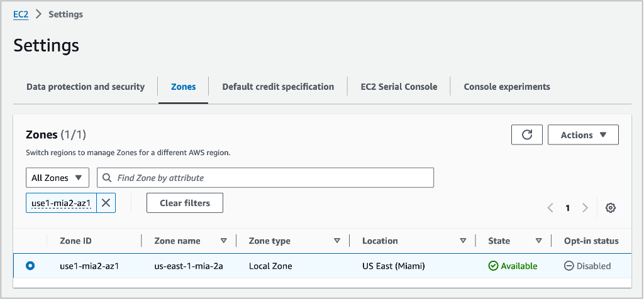644x299 pixels.
Task: Focus the Find Zone by attribute field
Action: click(270, 178)
